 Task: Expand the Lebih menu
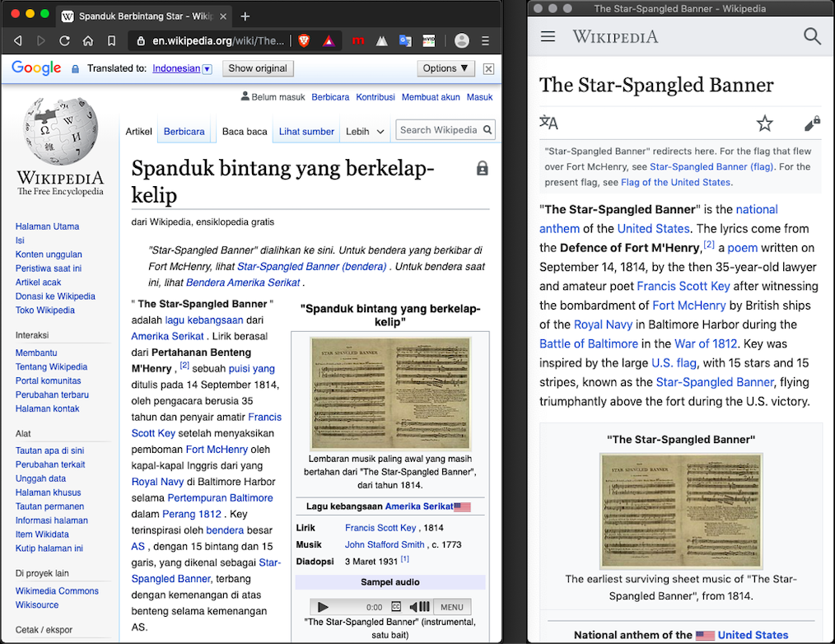click(x=366, y=132)
